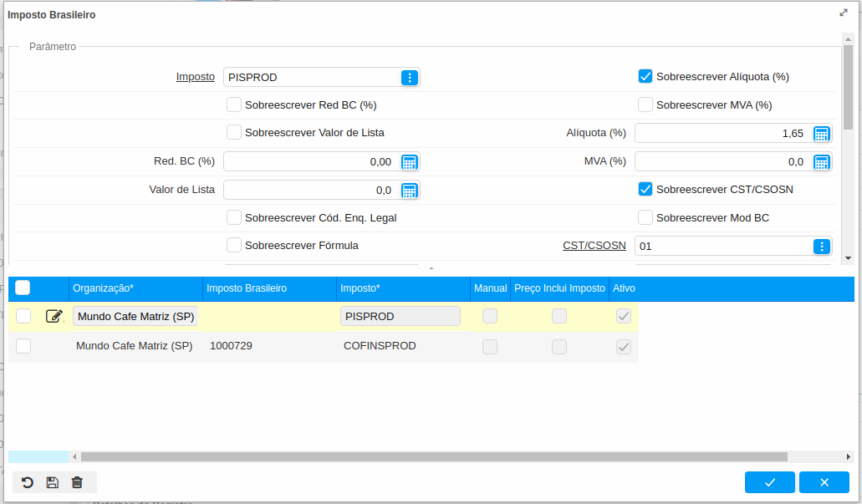Cancel with the blue X button
Screen dimensions: 862x504
point(824,482)
